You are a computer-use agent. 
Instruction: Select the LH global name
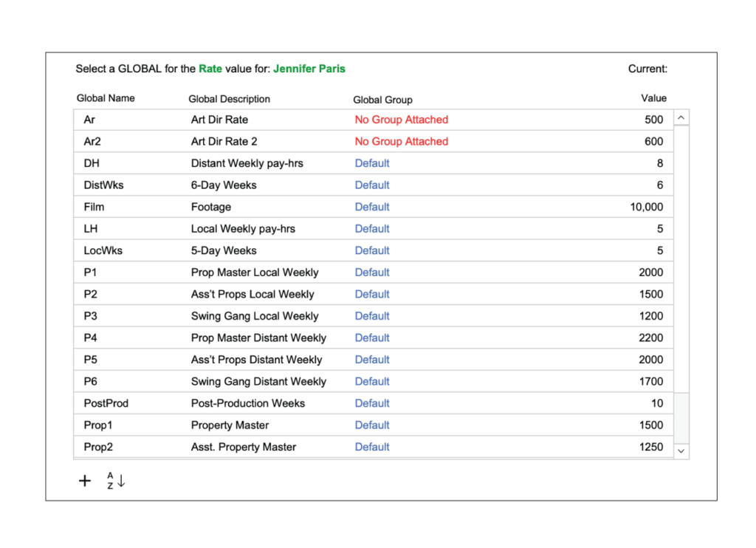point(91,229)
